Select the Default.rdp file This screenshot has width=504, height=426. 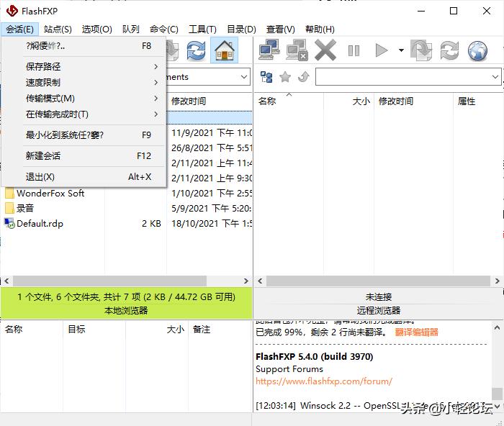click(40, 223)
